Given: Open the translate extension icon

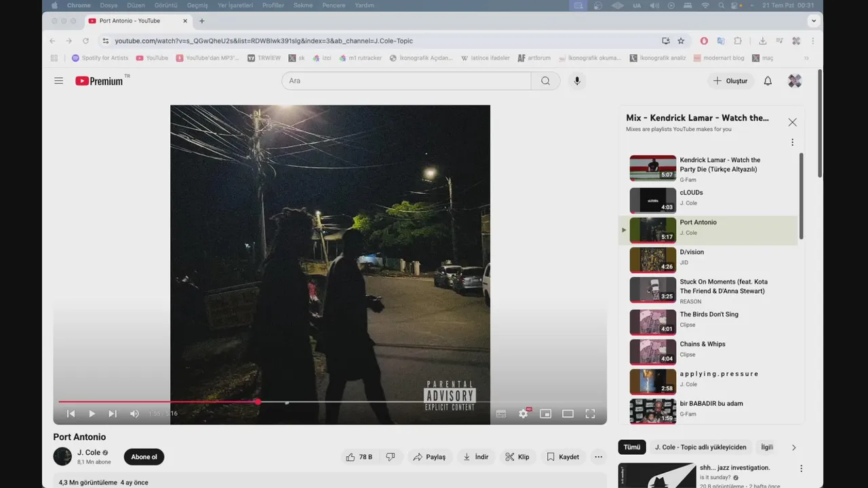Looking at the screenshot, I should 721,41.
